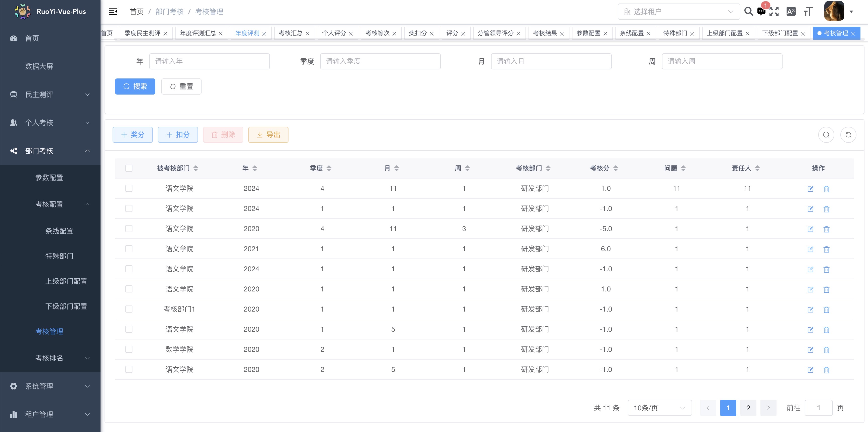Check the 考核部门1 row checkbox
This screenshot has width=868, height=432.
tap(129, 309)
